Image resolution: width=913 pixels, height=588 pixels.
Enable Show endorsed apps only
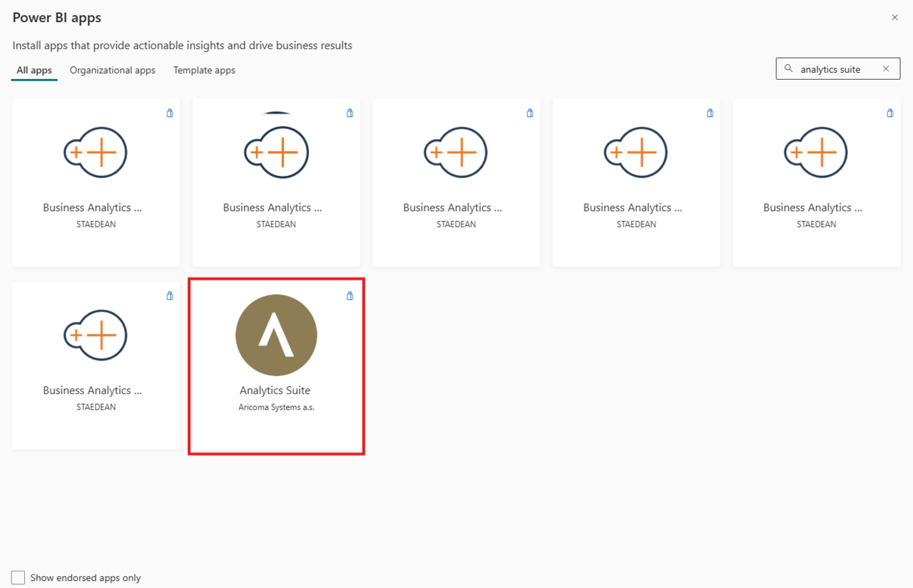(x=17, y=577)
